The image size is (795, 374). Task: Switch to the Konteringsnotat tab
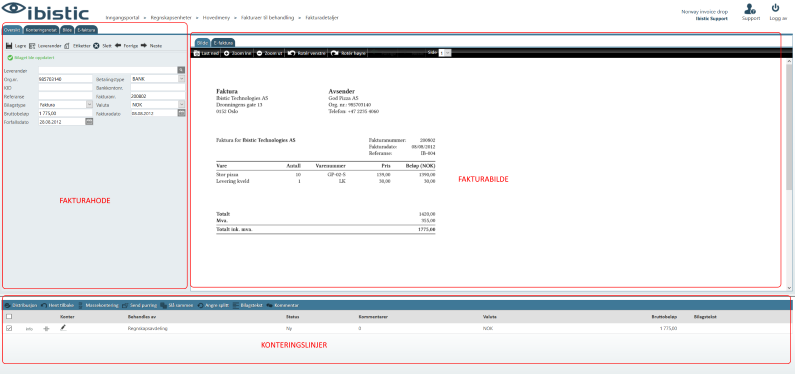point(42,30)
